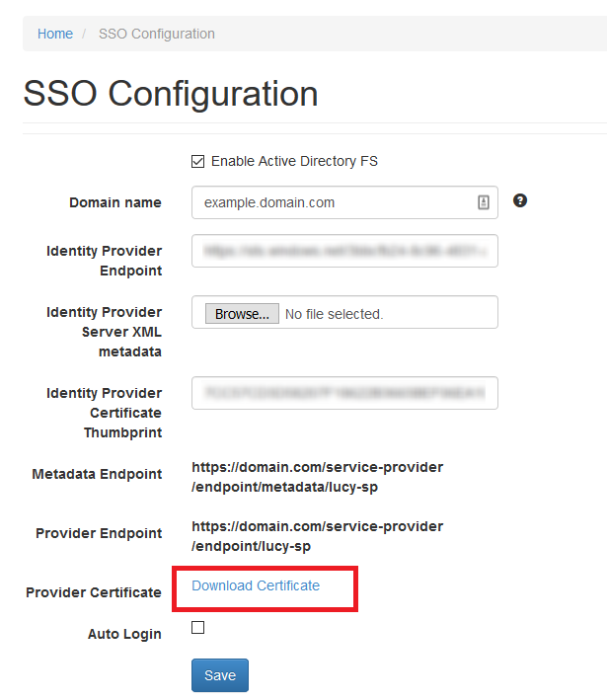Click the Metadata Endpoint URL text
Viewport: 607px width, 700px height.
[318, 477]
